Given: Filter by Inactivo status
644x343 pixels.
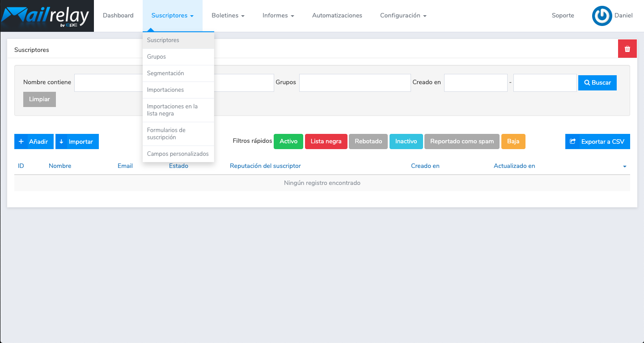Looking at the screenshot, I should point(406,141).
